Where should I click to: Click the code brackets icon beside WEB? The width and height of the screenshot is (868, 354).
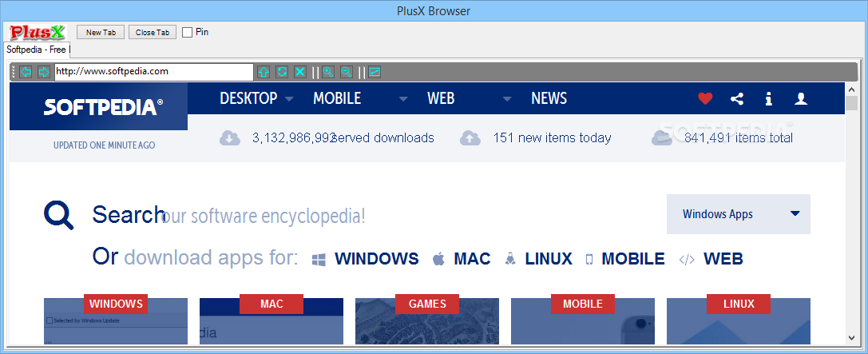click(x=687, y=259)
